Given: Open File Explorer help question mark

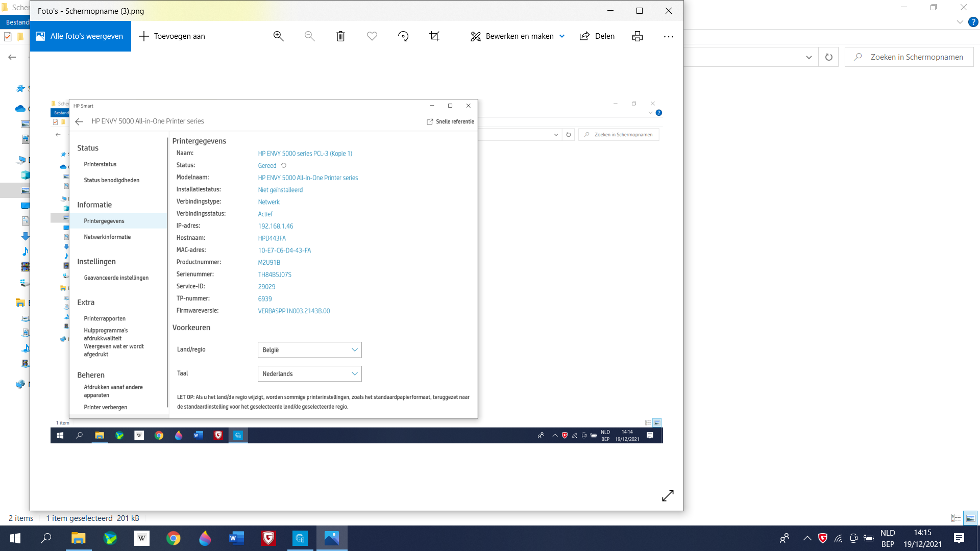Looking at the screenshot, I should (x=973, y=22).
